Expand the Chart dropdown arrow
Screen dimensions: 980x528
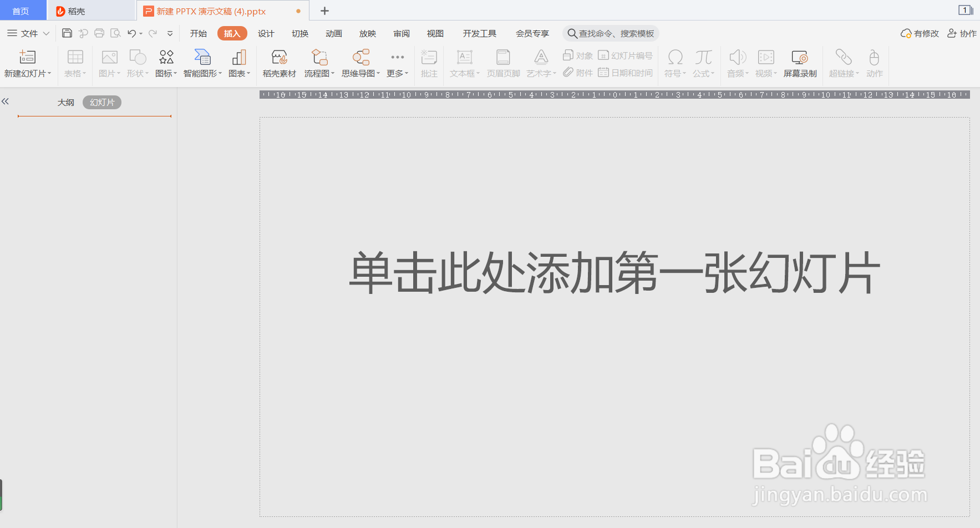click(248, 73)
